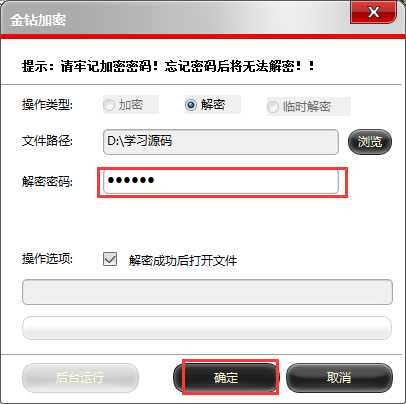Click the 操作类型 label
This screenshot has width=406, height=404.
tap(47, 105)
